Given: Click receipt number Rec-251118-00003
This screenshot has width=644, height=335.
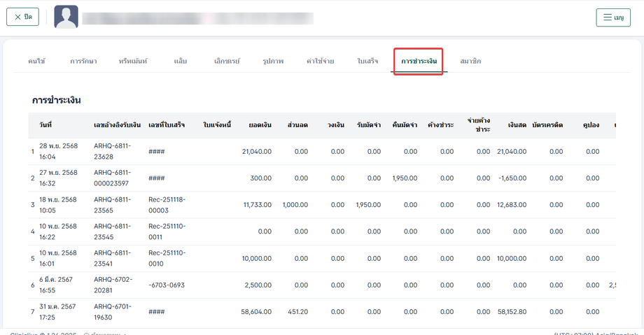Looking at the screenshot, I should click(167, 205).
